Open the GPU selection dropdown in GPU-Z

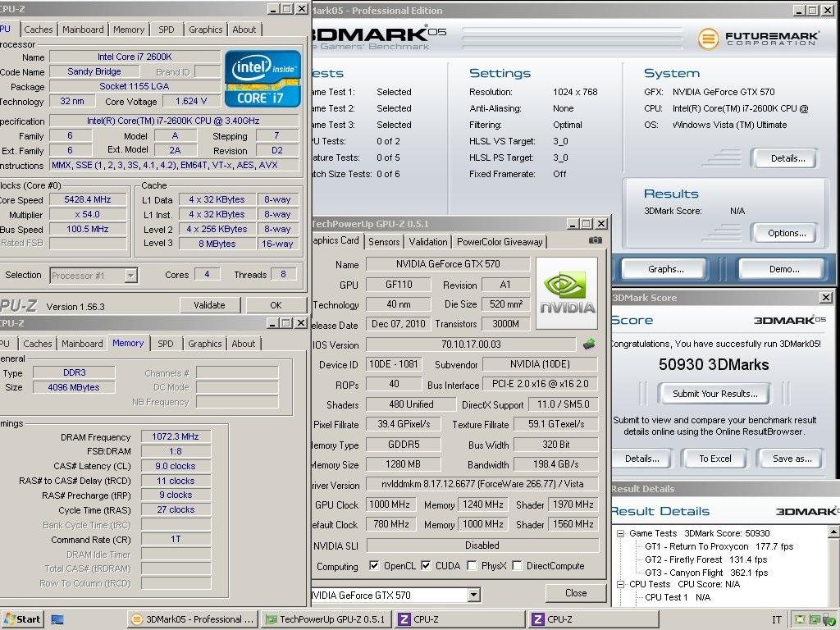[x=473, y=595]
